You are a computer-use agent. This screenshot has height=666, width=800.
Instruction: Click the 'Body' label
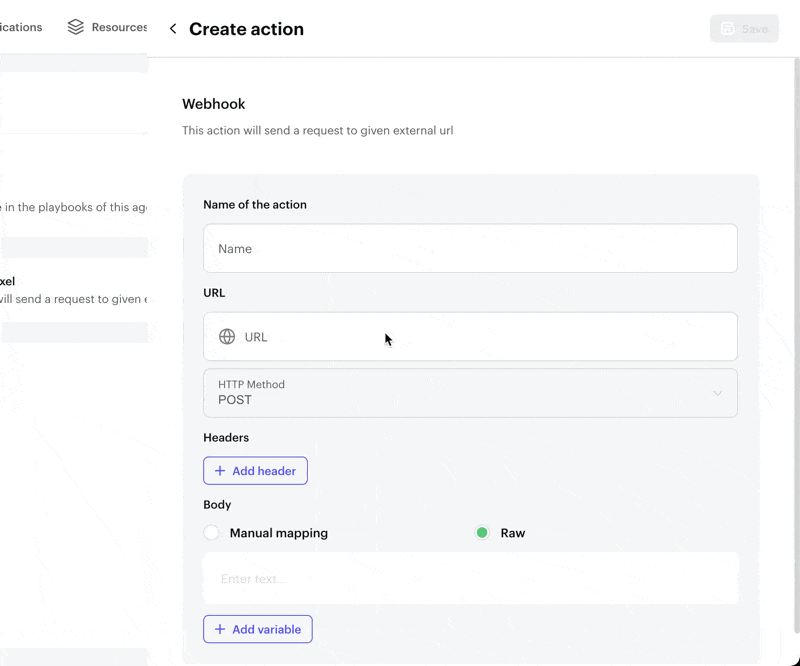217,505
